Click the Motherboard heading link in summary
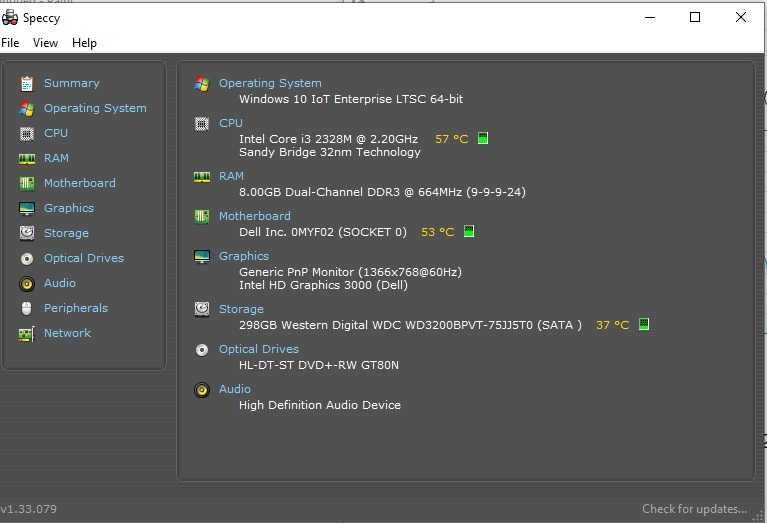 254,216
